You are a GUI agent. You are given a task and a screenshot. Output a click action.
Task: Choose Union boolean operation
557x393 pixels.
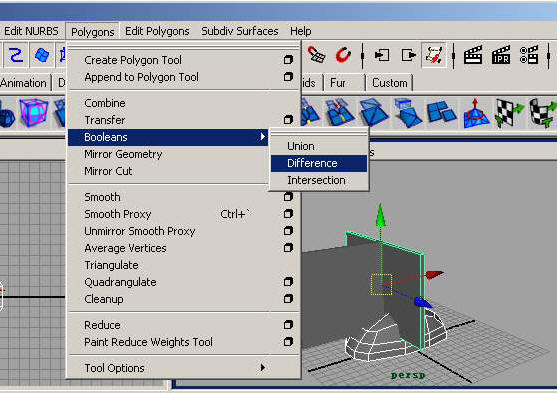click(x=301, y=146)
